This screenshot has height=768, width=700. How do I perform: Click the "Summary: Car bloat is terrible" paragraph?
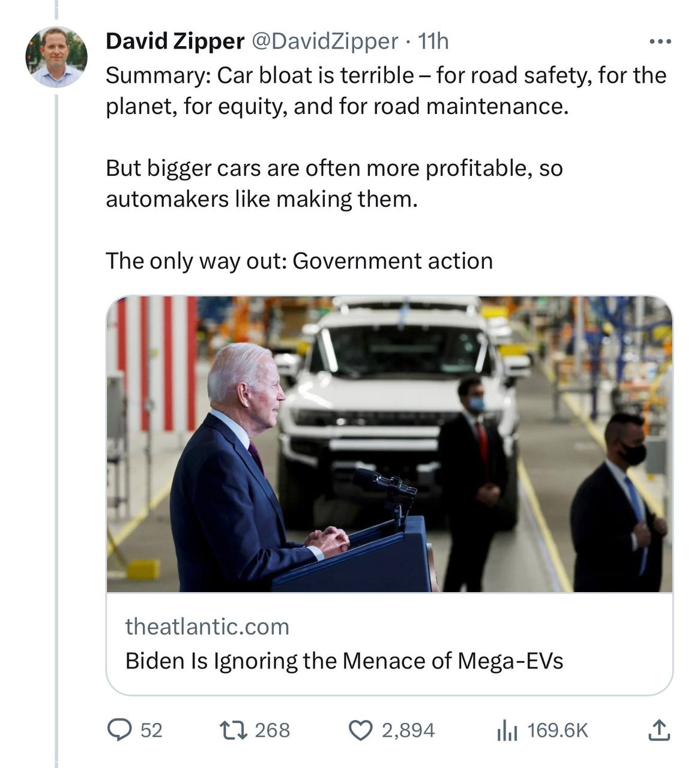click(385, 91)
